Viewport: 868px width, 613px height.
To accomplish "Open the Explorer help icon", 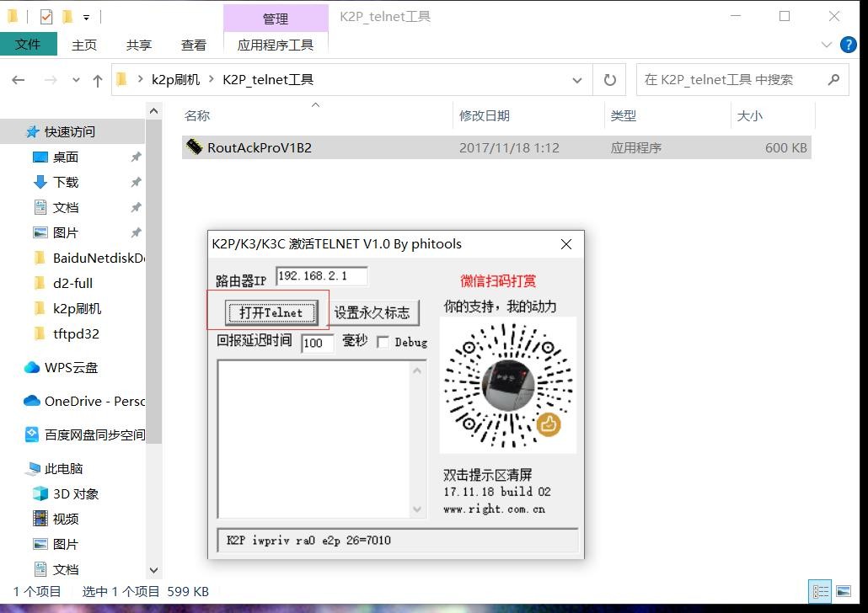I will pos(849,45).
